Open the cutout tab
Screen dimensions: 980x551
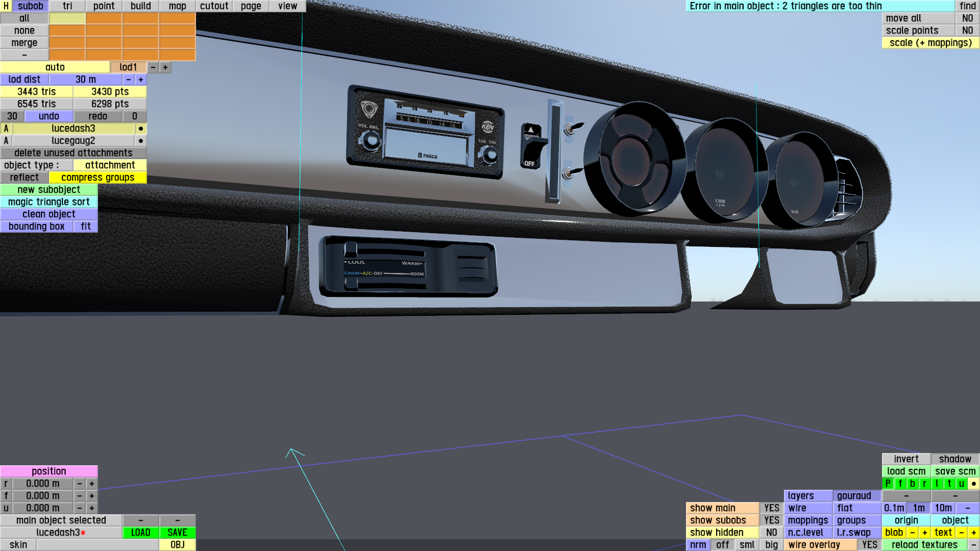214,6
